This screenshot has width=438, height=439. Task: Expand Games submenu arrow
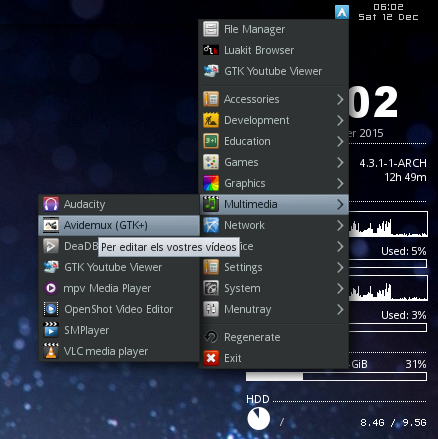tap(340, 162)
